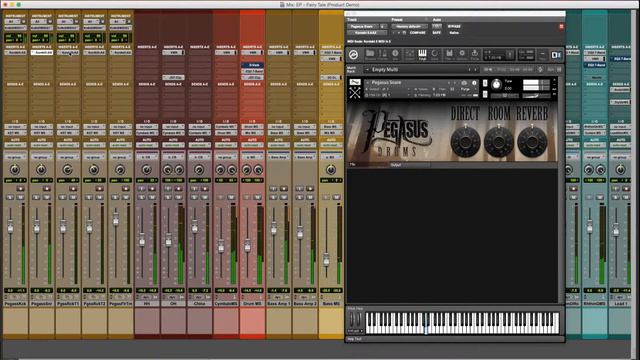Toggle the Kontakt Output panel icon
Screen dimensions: 640x360
[x=409, y=54]
